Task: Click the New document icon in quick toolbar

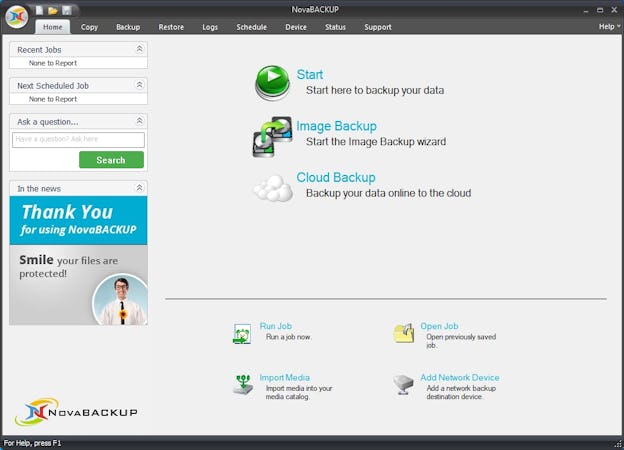Action: [x=39, y=10]
